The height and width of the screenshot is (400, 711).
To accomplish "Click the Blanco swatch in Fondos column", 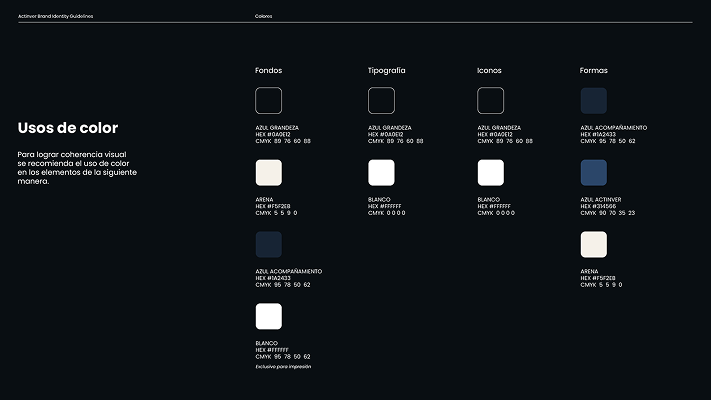I will [268, 316].
